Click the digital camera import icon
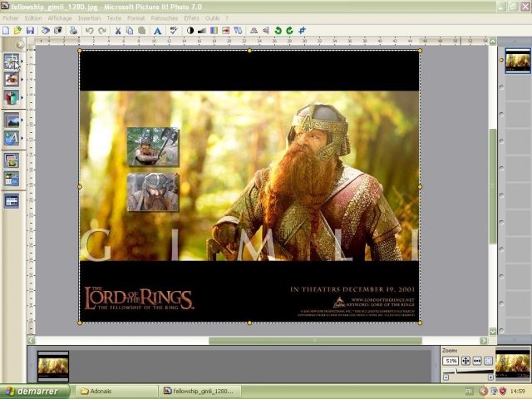Viewport: 532px width, 399px height. pyautogui.click(x=58, y=31)
